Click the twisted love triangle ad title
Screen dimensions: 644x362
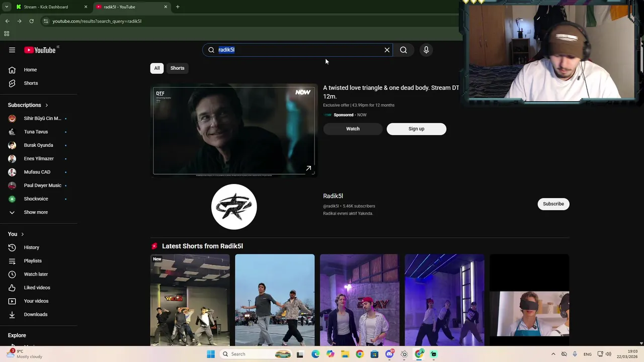tap(391, 92)
